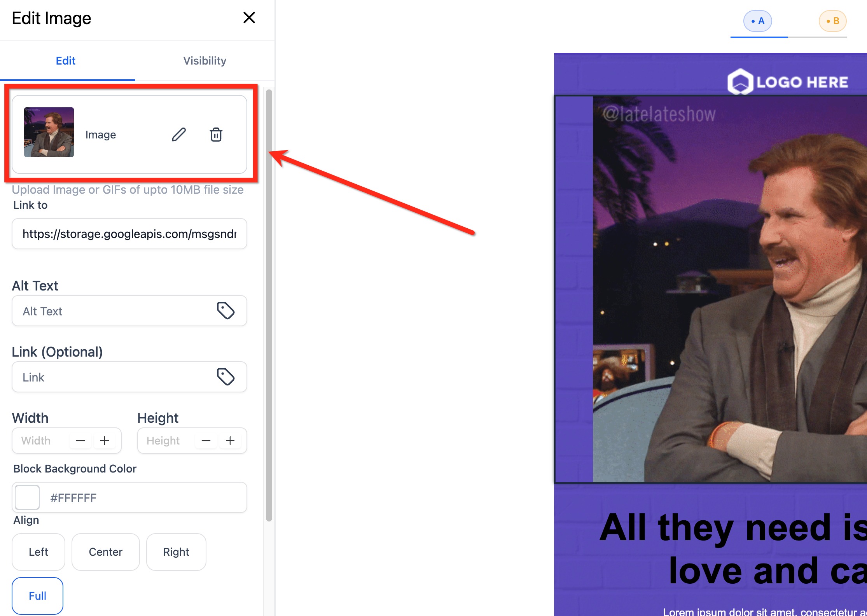Click the tag icon in Link field
867x616 pixels.
[x=225, y=377]
